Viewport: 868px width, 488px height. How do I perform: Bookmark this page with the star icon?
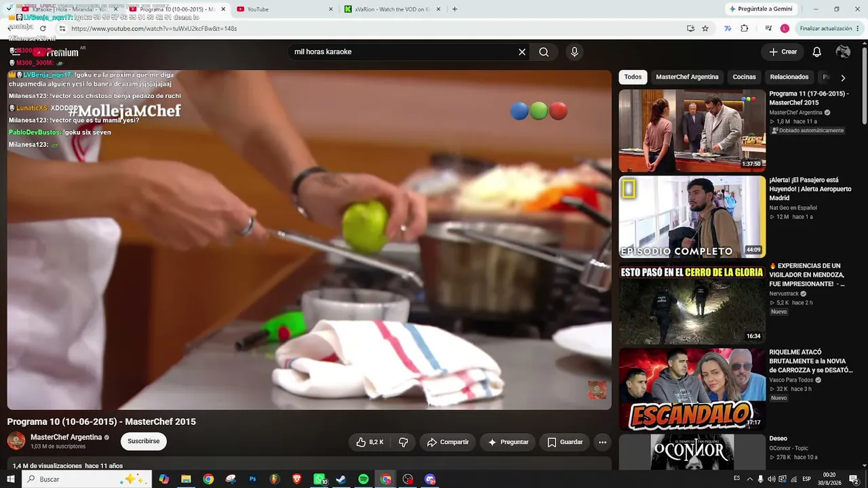[x=705, y=28]
